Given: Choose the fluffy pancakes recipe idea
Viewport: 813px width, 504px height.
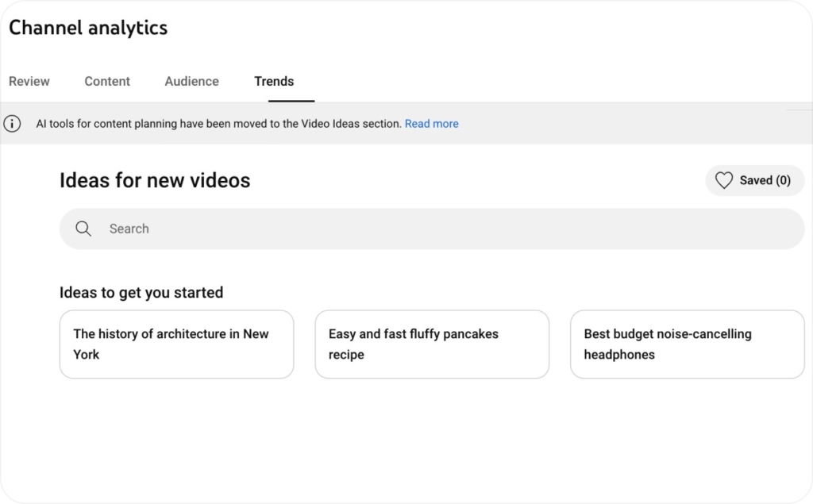Looking at the screenshot, I should coord(432,344).
